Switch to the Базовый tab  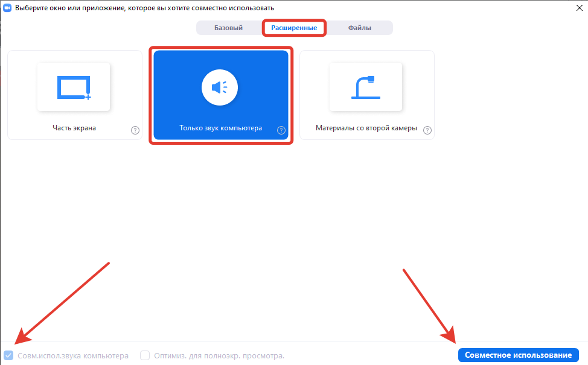pos(228,28)
